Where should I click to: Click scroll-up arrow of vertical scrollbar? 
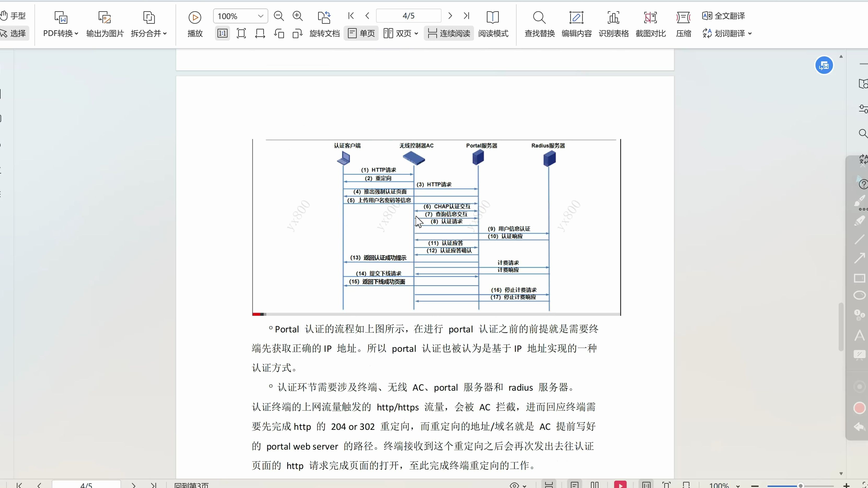coord(841,57)
